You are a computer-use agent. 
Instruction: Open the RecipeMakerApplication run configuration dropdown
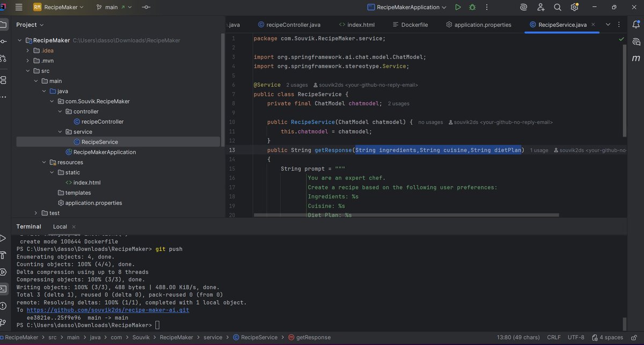(407, 8)
